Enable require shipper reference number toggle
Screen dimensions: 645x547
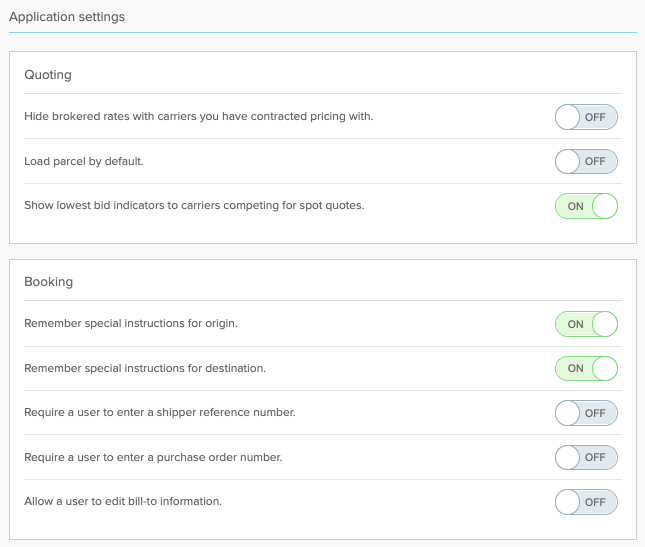pos(586,413)
